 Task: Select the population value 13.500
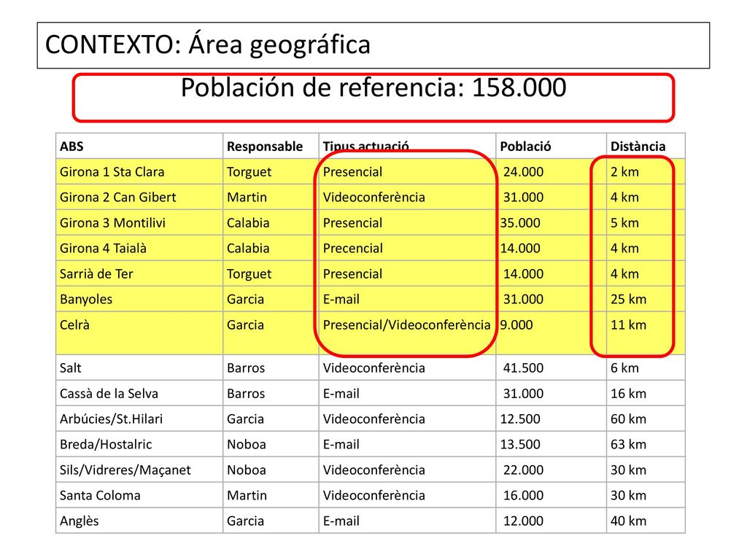520,444
